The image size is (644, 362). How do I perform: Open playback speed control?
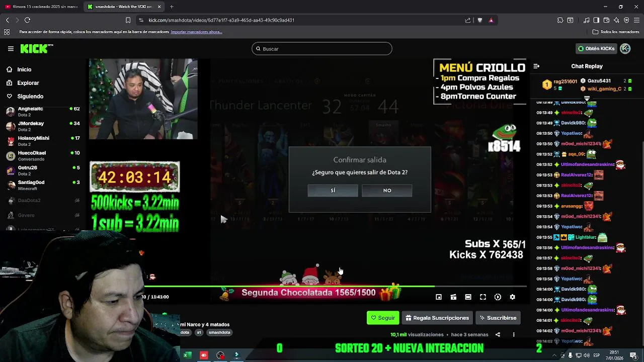pos(498,297)
